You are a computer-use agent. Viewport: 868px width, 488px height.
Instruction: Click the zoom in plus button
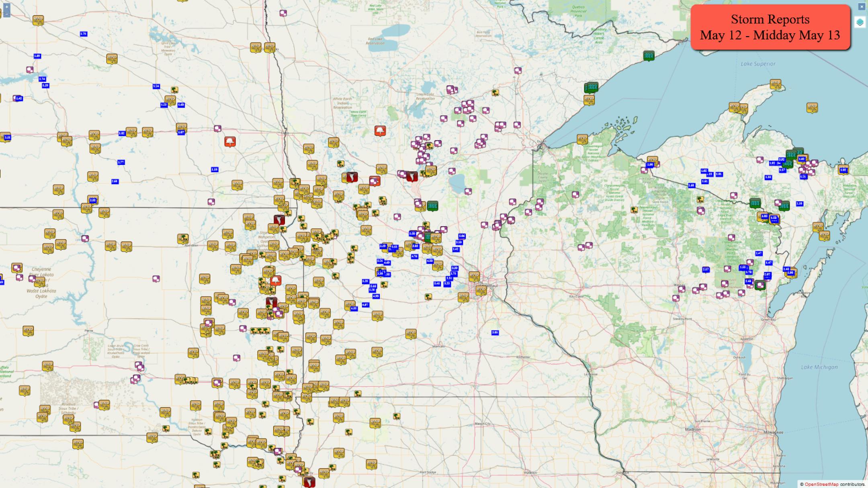(x=6, y=8)
